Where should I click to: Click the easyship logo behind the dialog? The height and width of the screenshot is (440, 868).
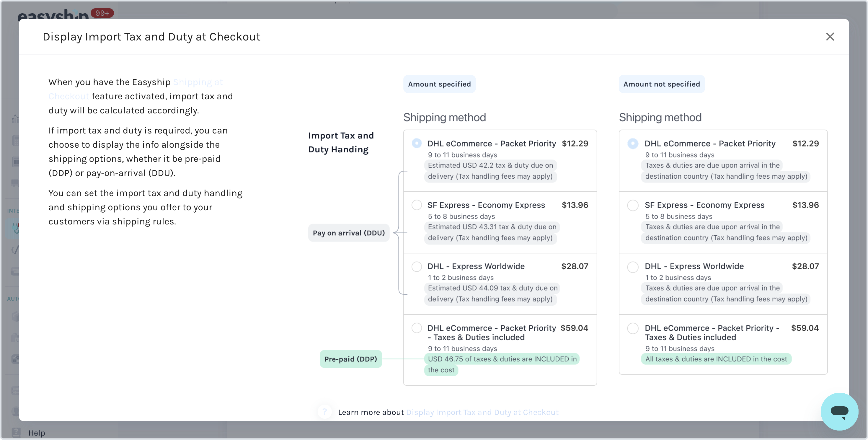53,15
